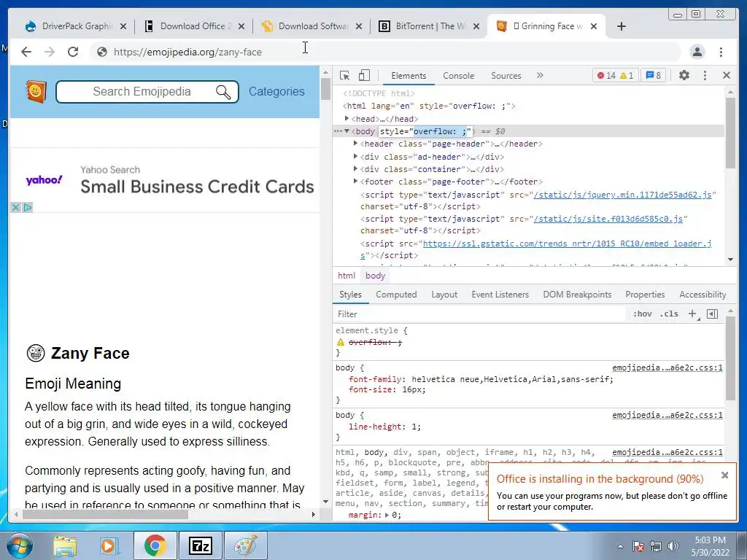Open DevTools settings gear
Image resolution: width=747 pixels, height=560 pixels.
(x=684, y=75)
